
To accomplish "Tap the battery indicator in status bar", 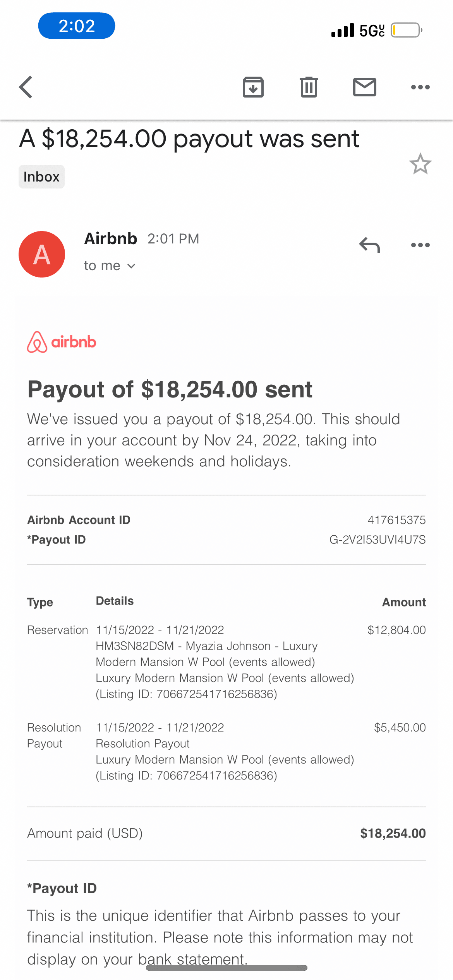I will [406, 30].
